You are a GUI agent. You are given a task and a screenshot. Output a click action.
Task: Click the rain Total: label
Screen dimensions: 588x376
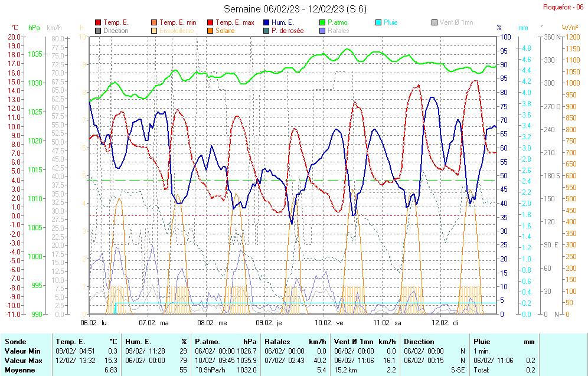[481, 370]
